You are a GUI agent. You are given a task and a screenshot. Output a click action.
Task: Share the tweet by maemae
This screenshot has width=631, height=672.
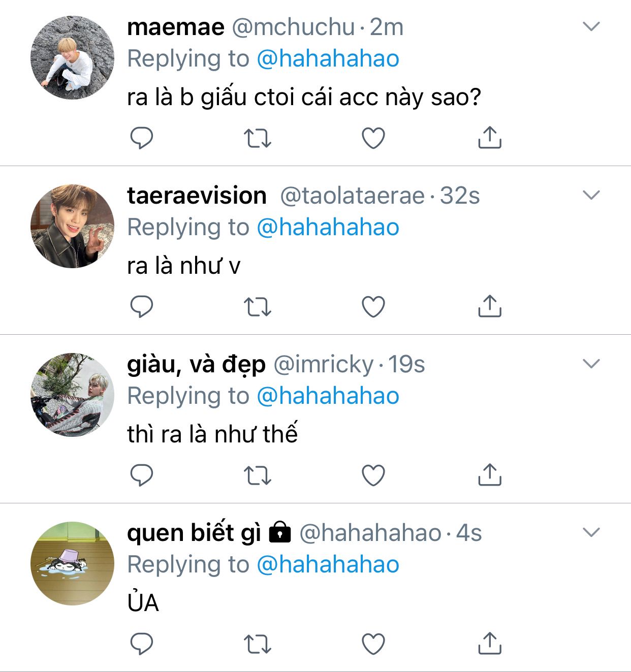(490, 138)
